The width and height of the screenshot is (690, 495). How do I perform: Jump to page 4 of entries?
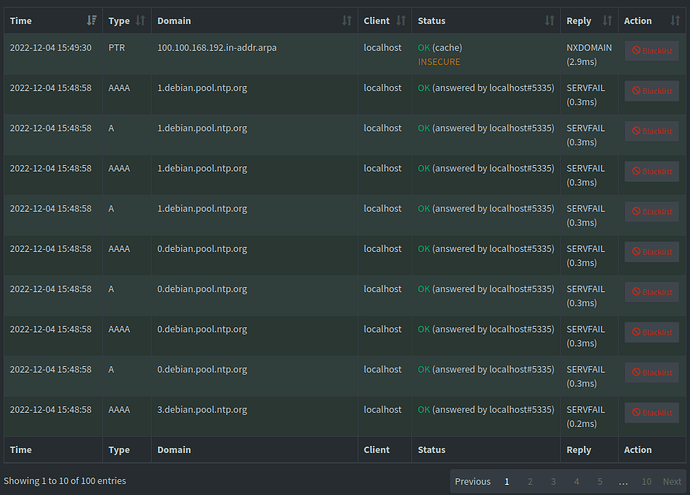click(576, 482)
